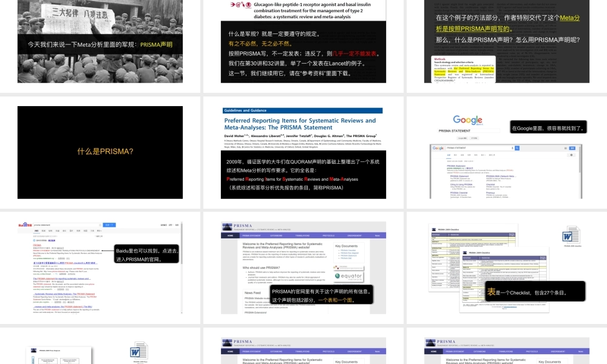Click the journal icons beside the Glucagon-like peptide-1 title
Screen dimensions: 607x364
click(241, 4)
